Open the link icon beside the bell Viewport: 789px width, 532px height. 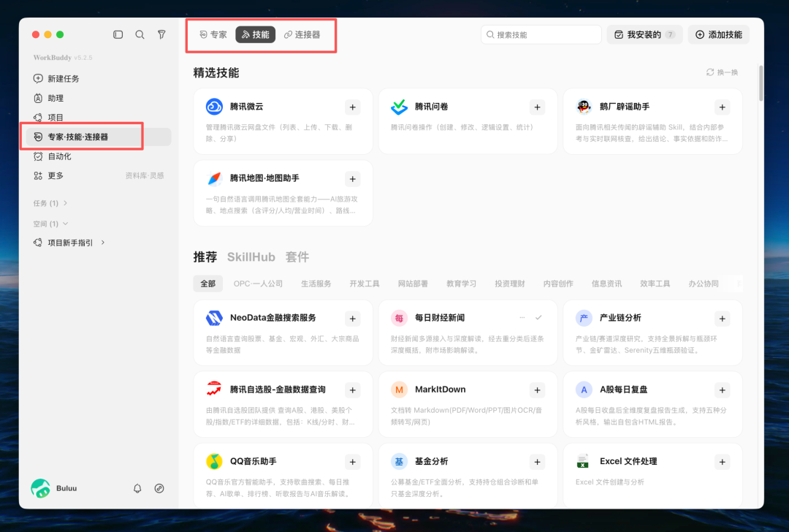(159, 488)
